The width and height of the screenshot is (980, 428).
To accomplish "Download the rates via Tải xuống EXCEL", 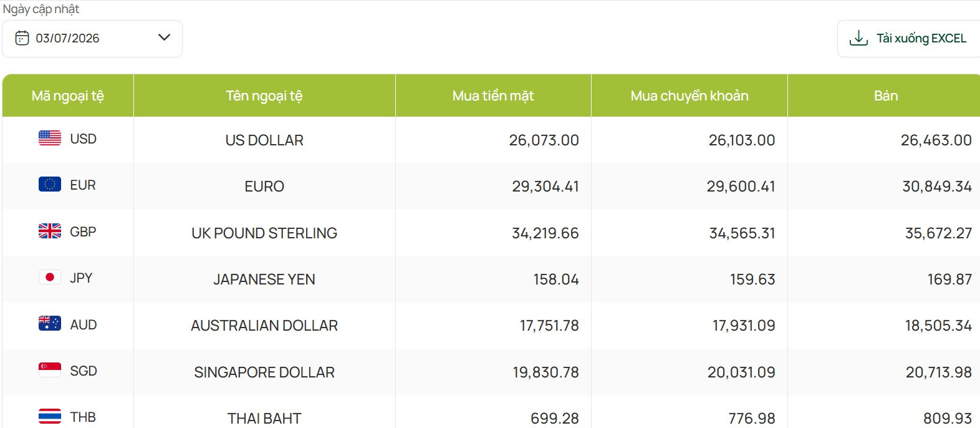I will click(909, 39).
